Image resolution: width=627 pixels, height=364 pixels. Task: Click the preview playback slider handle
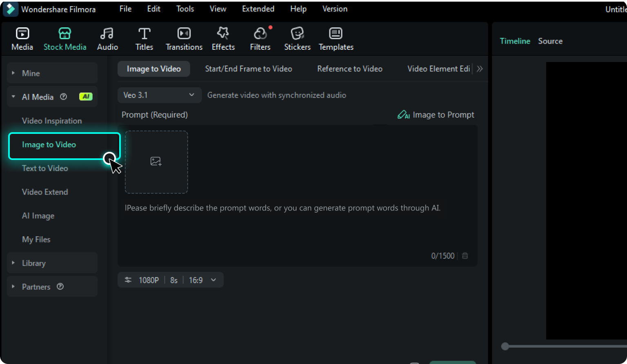point(505,346)
